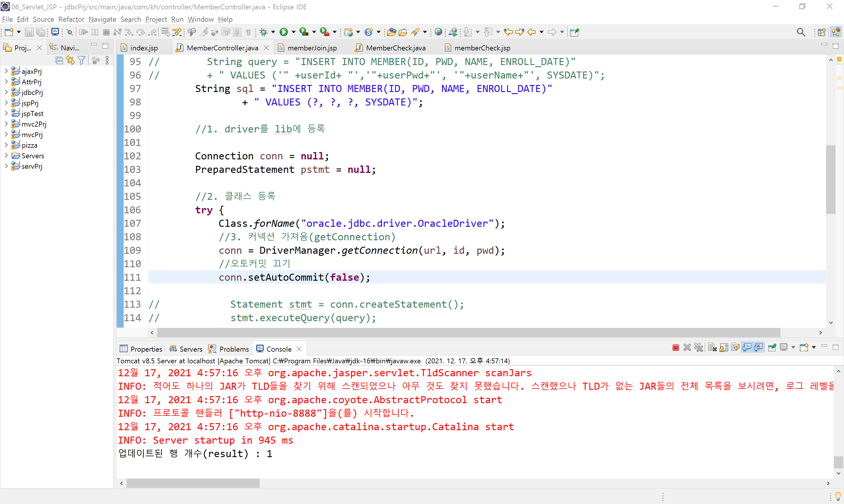Open the filter funnel in Project Explorer
Image resolution: width=844 pixels, height=504 pixels.
coord(81,60)
